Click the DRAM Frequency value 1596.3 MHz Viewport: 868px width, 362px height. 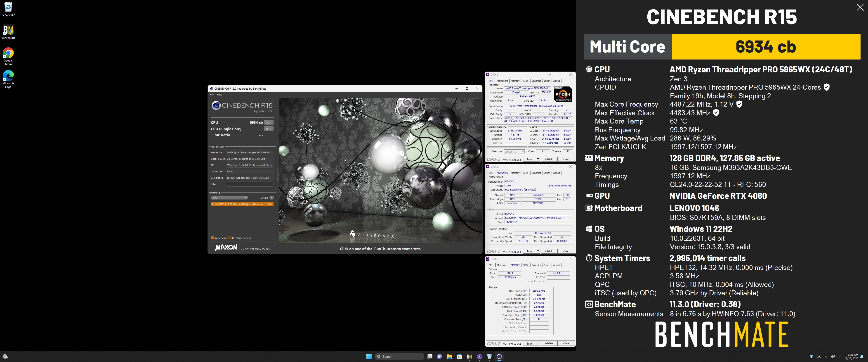pos(539,291)
